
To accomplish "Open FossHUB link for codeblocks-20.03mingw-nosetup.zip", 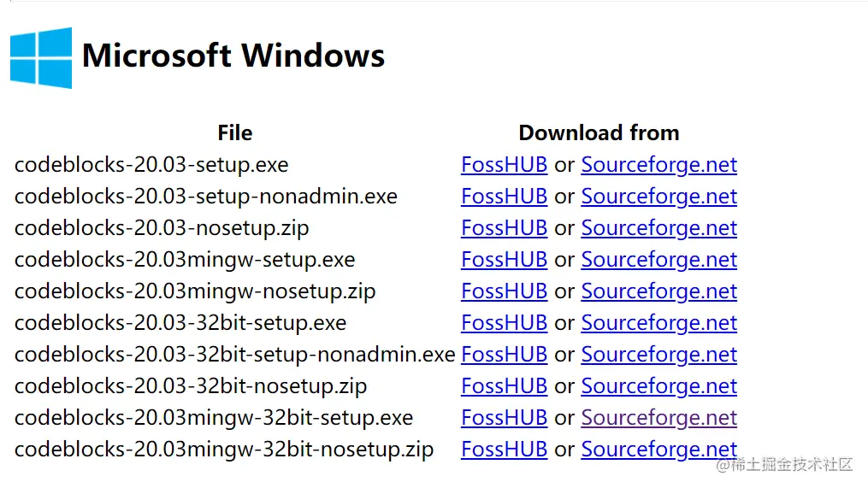I will (505, 291).
